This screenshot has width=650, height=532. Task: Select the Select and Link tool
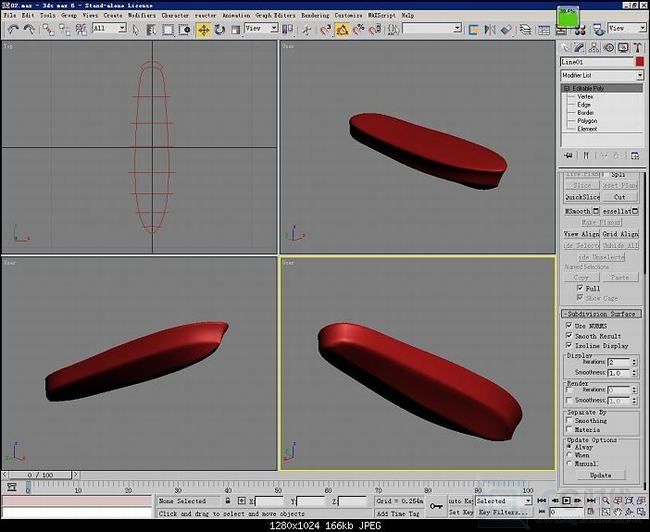[49, 29]
